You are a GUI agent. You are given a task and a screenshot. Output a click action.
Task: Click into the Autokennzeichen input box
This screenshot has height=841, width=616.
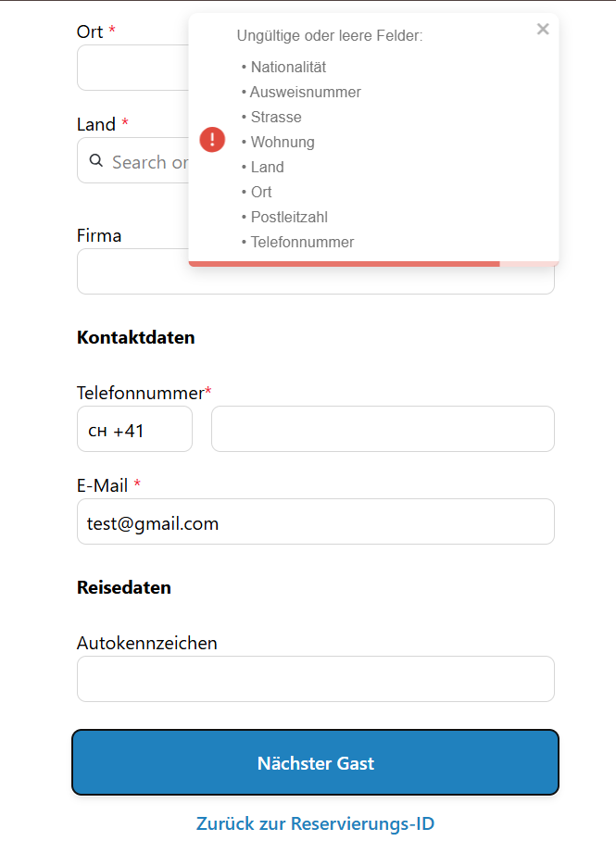315,680
